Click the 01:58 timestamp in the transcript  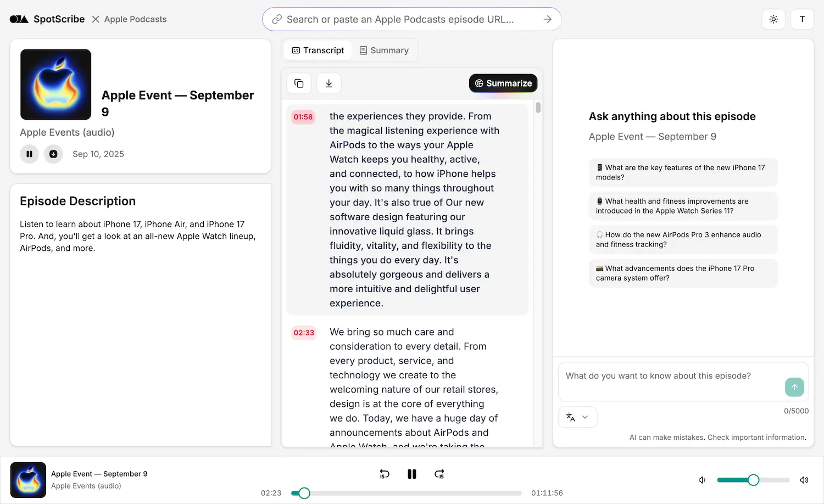[x=303, y=116]
